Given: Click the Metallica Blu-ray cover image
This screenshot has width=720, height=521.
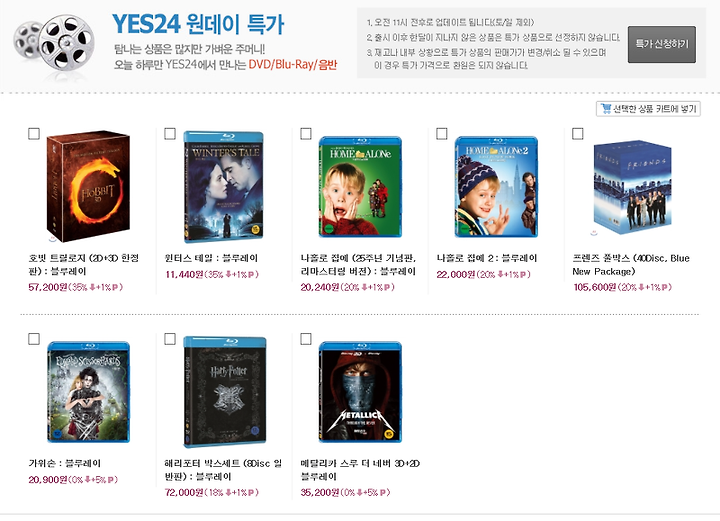Looking at the screenshot, I should (x=360, y=392).
